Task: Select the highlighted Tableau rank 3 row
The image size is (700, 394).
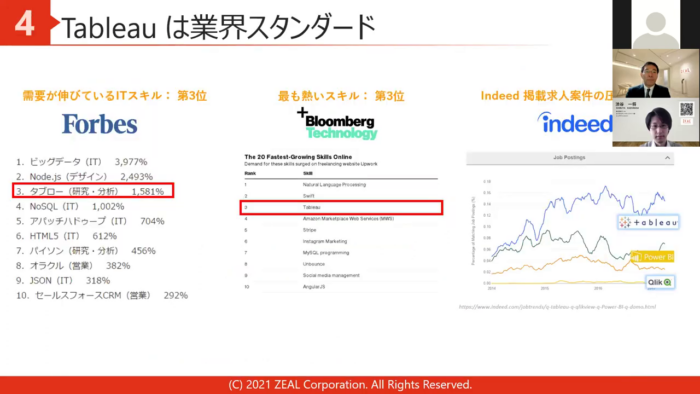Action: (x=341, y=207)
